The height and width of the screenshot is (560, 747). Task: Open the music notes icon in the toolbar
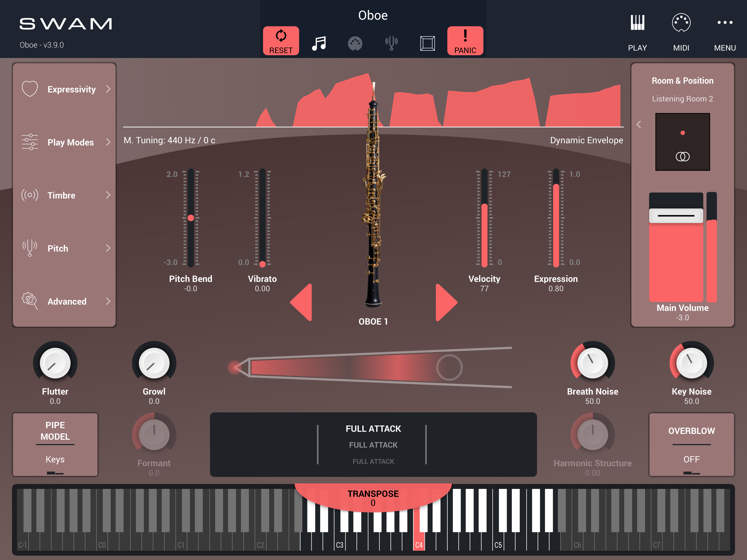pyautogui.click(x=319, y=43)
